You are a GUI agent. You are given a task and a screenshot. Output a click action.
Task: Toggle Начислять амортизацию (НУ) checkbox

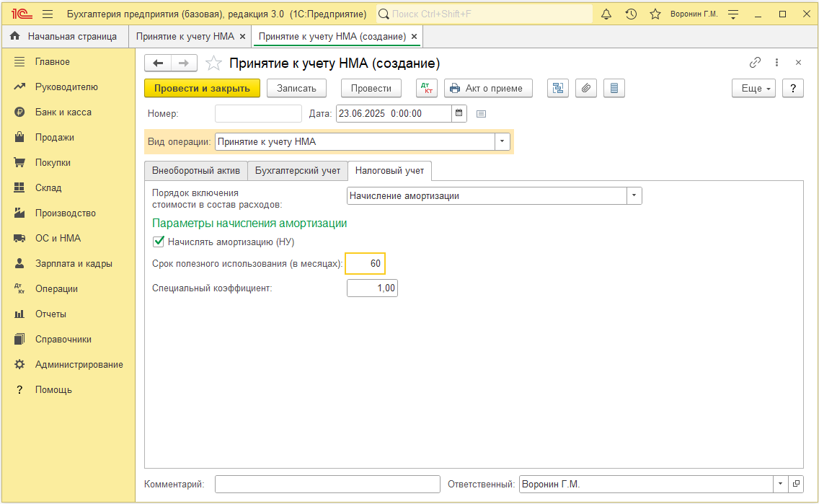[159, 242]
